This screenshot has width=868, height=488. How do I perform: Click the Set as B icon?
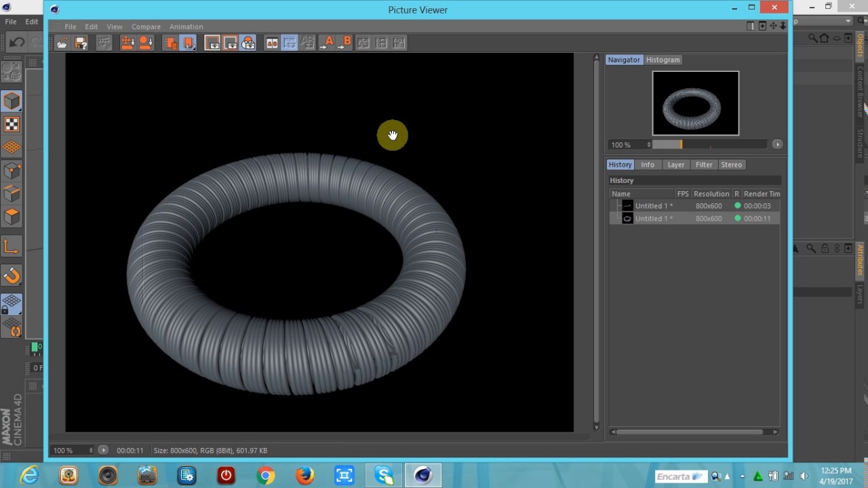click(x=345, y=43)
